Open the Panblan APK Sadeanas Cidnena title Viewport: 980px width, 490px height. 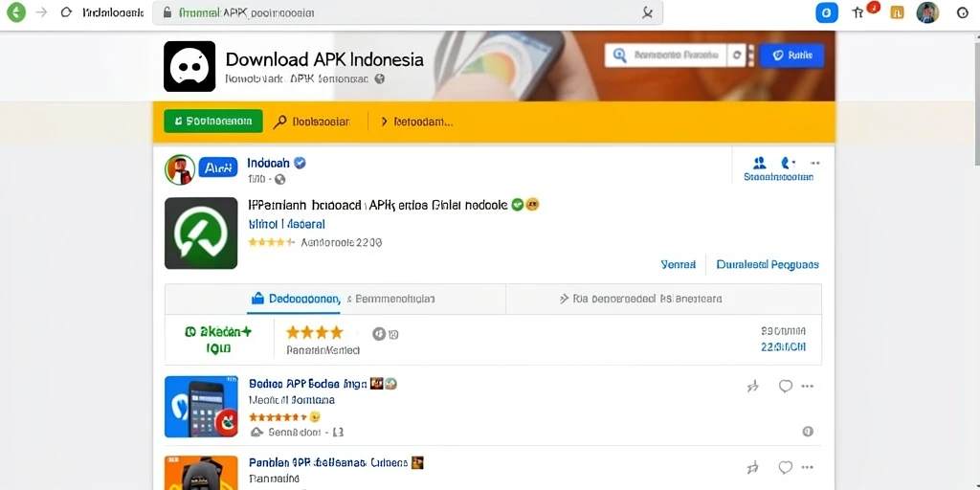click(328, 463)
